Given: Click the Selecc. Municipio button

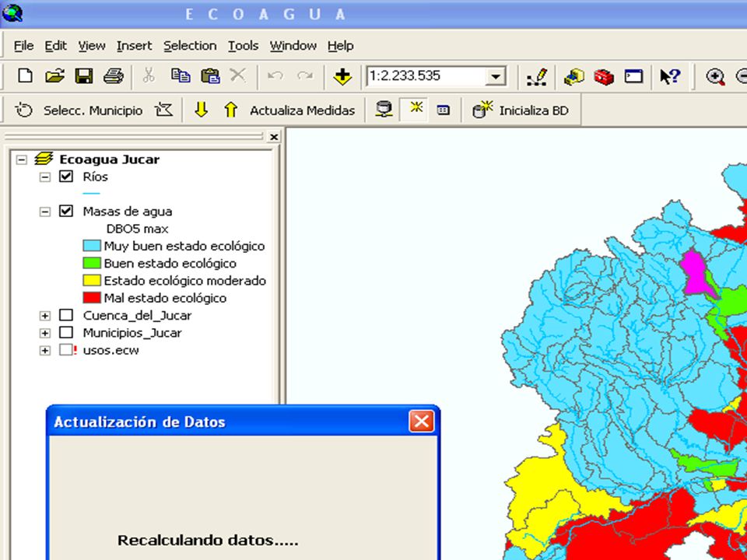Looking at the screenshot, I should point(93,110).
